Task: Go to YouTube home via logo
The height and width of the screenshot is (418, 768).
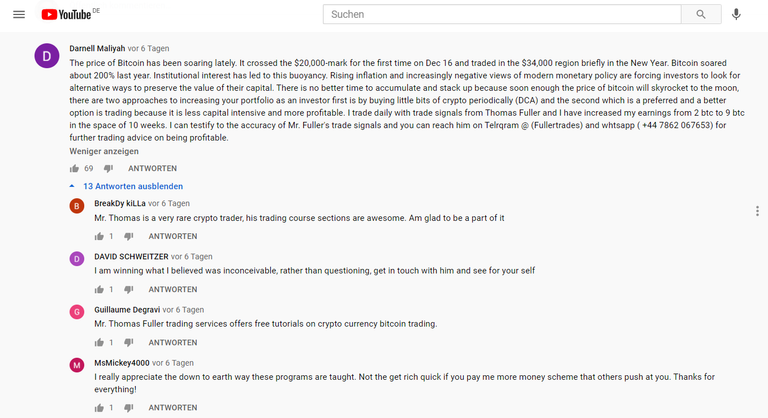Action: [x=66, y=15]
